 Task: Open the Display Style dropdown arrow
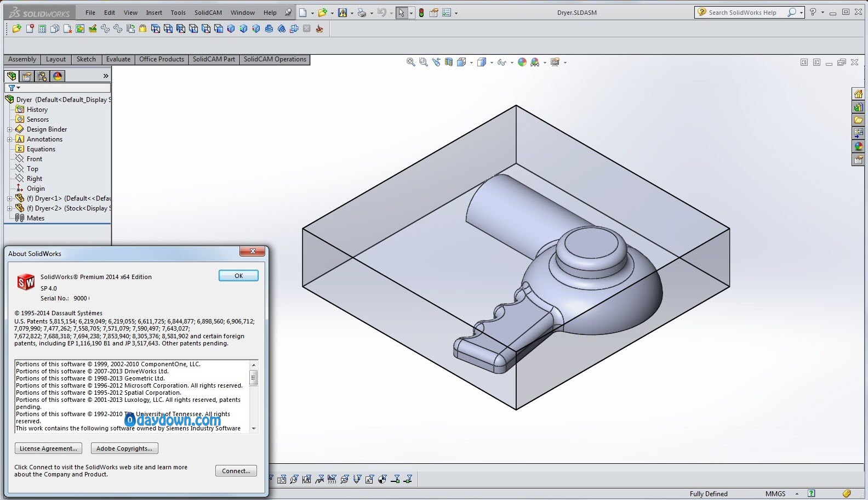(492, 63)
